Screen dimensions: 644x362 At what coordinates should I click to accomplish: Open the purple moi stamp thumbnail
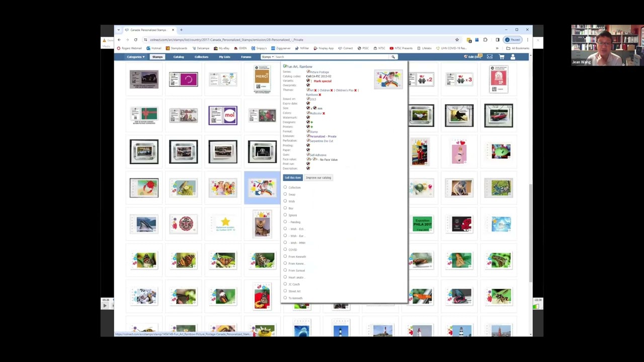point(223,116)
